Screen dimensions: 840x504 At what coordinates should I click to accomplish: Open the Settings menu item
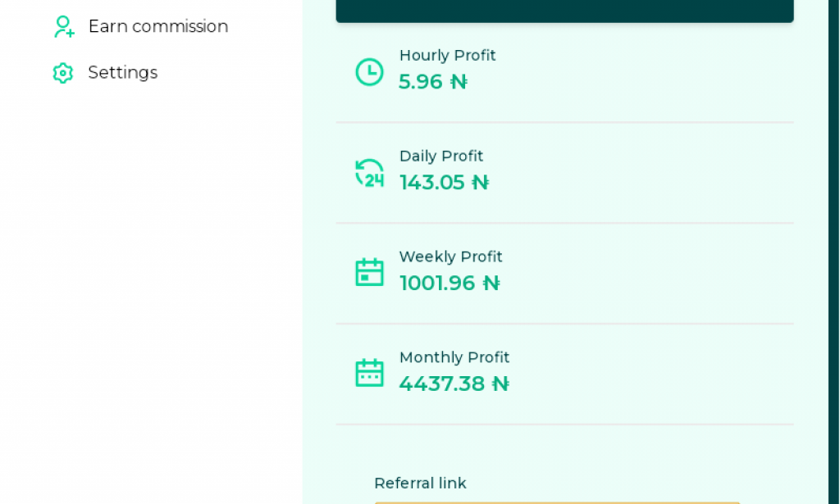(x=122, y=73)
